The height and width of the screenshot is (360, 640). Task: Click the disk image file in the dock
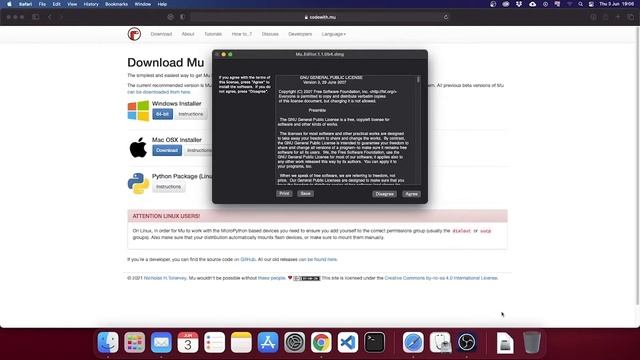pyautogui.click(x=505, y=342)
